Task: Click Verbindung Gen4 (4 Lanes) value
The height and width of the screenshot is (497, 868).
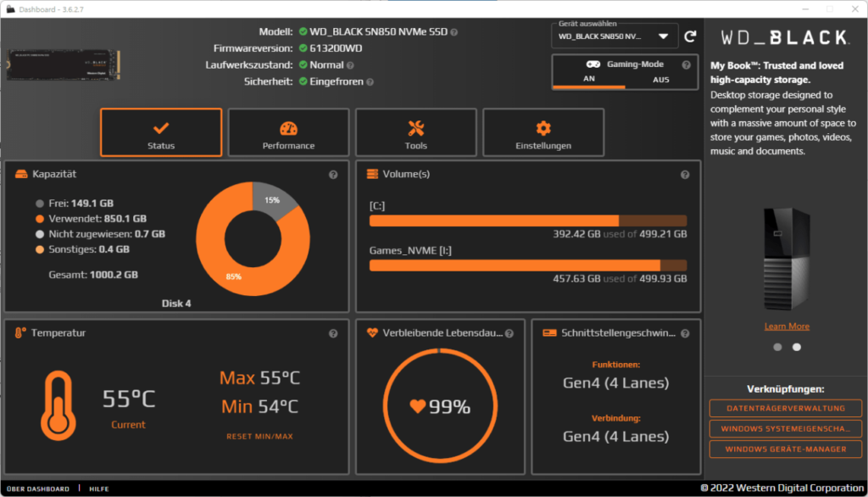Action: click(615, 437)
